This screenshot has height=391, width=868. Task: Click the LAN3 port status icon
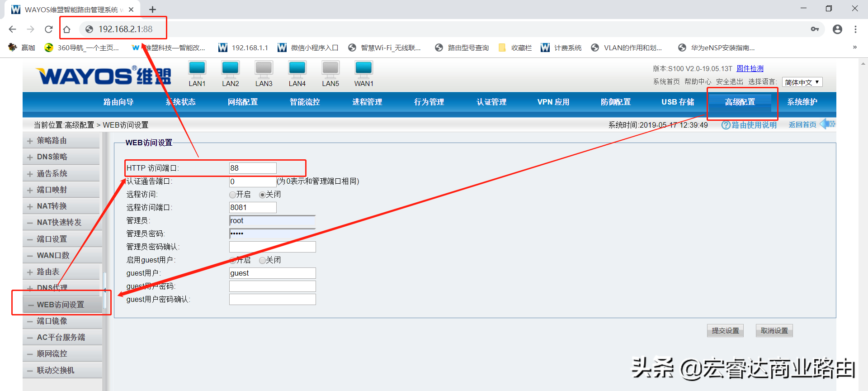coord(264,69)
